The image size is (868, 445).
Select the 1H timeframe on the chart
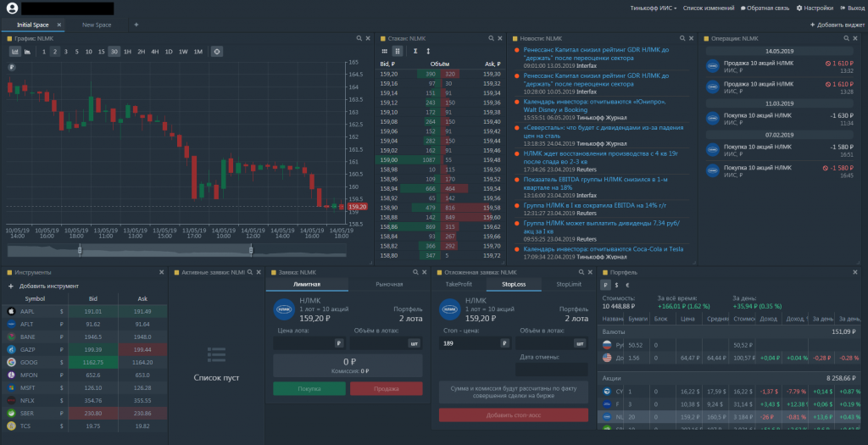point(127,52)
